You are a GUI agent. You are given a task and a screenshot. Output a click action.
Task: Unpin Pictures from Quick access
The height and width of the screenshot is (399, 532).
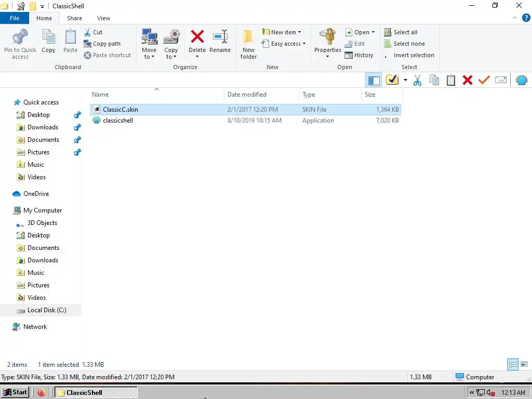[77, 152]
